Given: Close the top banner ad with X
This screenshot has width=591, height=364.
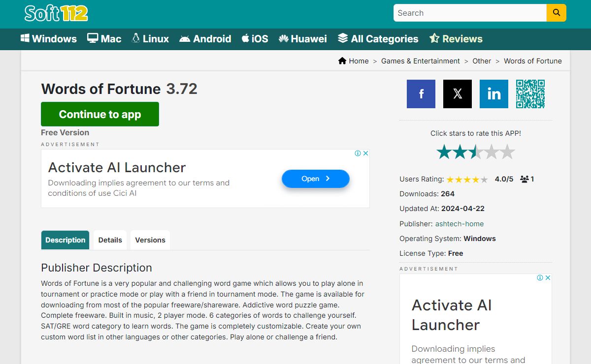Looking at the screenshot, I should (x=366, y=153).
